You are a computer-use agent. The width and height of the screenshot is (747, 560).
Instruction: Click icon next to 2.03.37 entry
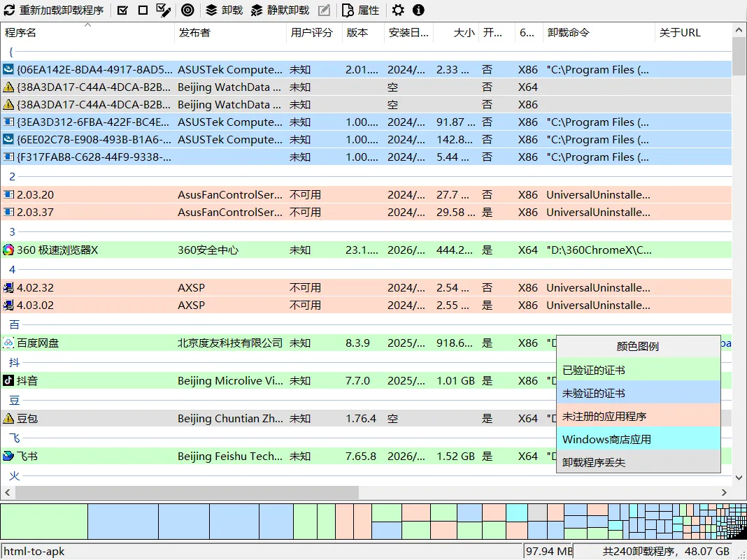click(8, 212)
